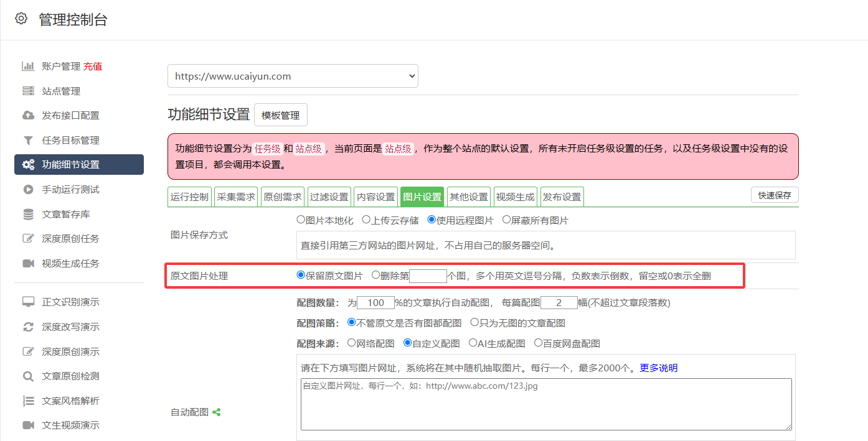The image size is (868, 441).
Task: Click the bar chart icon for 账户管理
Action: tap(28, 67)
